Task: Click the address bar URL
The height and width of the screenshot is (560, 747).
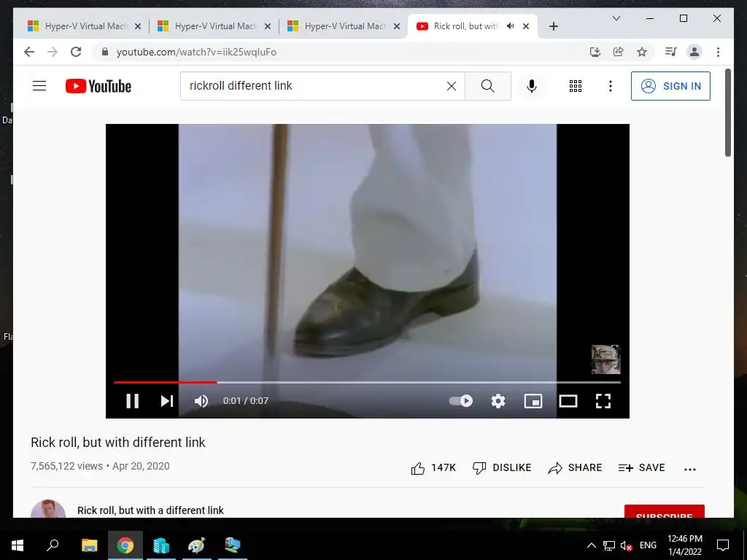Action: 196,52
